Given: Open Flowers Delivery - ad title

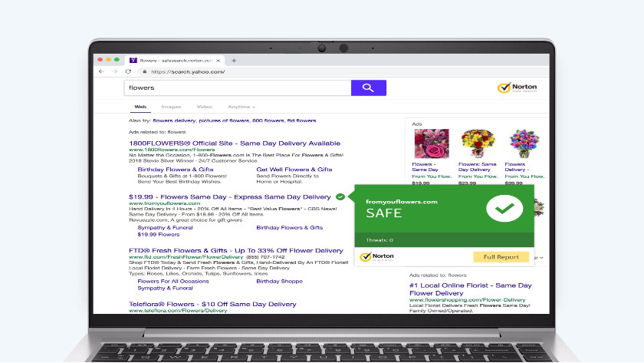Looking at the screenshot, I should coord(517,167).
